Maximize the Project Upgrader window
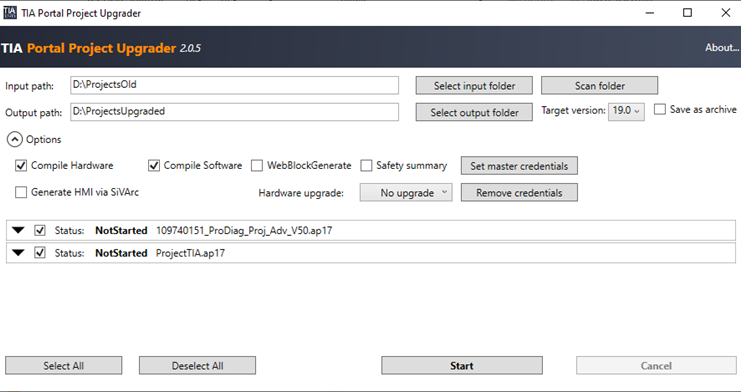The image size is (741, 392). (688, 13)
